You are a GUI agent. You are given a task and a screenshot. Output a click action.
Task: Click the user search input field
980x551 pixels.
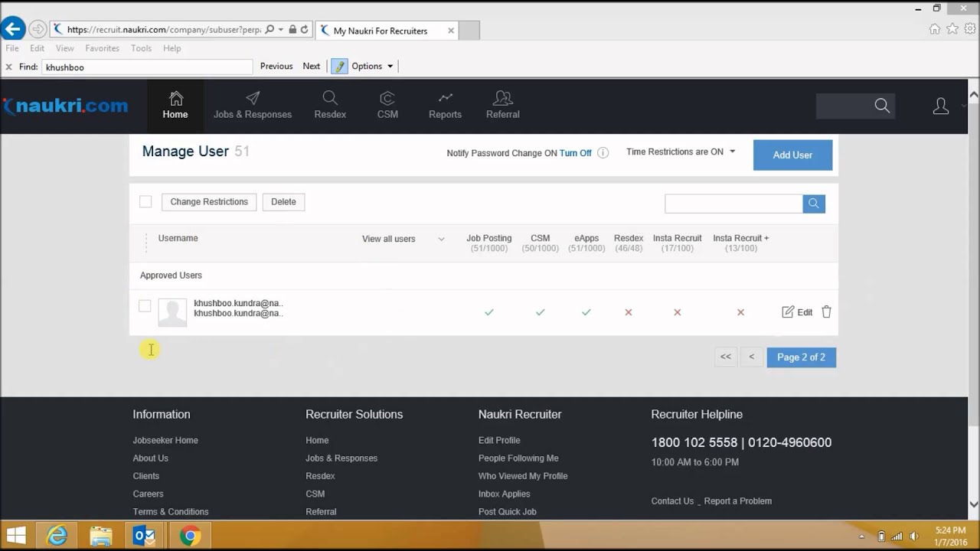click(733, 204)
